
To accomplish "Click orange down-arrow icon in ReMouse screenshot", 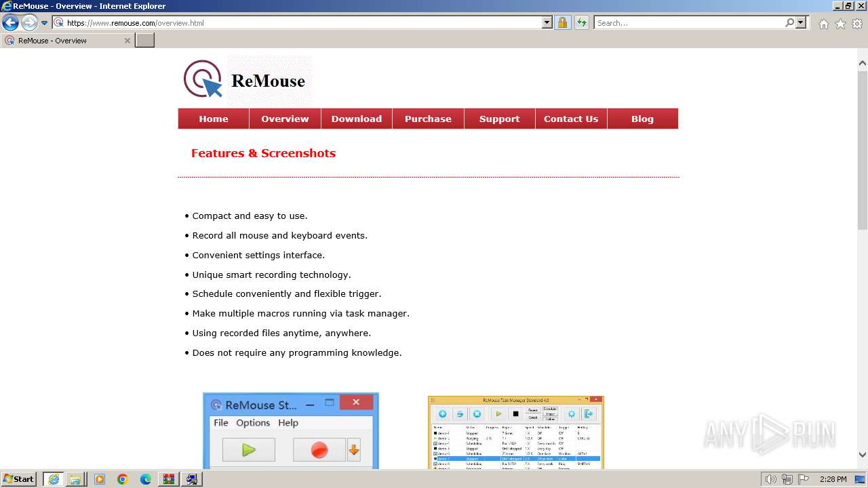I will coord(354,449).
